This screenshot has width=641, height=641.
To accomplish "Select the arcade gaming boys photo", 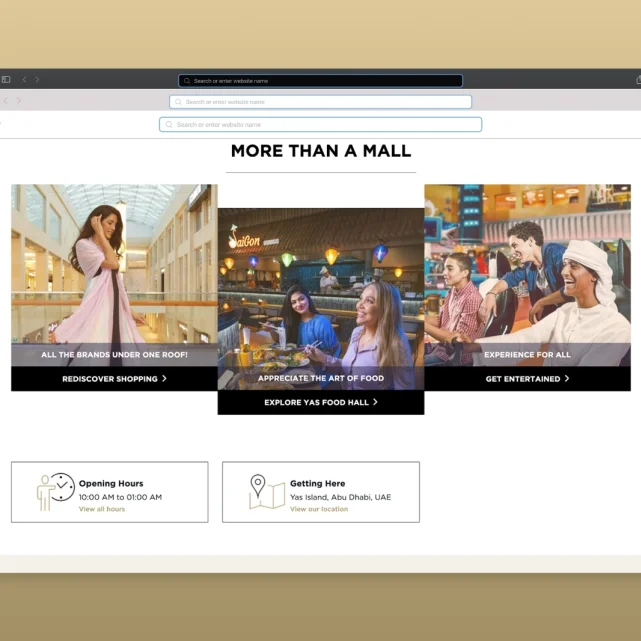I will (527, 265).
